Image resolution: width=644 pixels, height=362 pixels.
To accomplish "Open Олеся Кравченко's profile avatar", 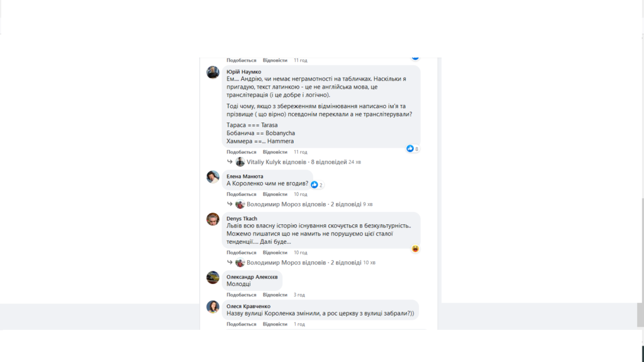I will pos(213,307).
